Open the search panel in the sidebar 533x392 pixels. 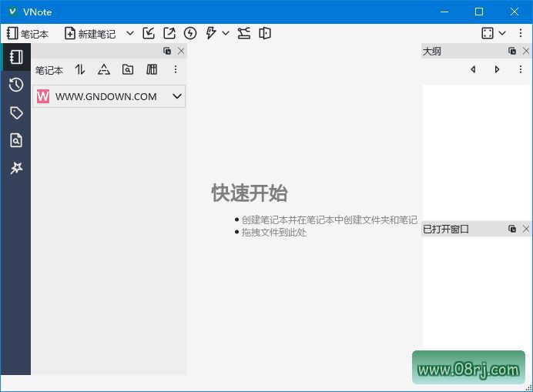16,140
